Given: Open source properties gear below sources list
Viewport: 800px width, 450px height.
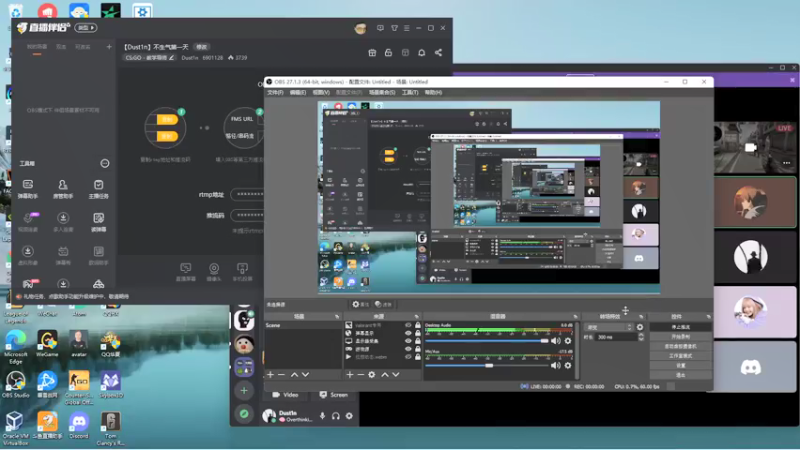Looking at the screenshot, I should (x=371, y=374).
